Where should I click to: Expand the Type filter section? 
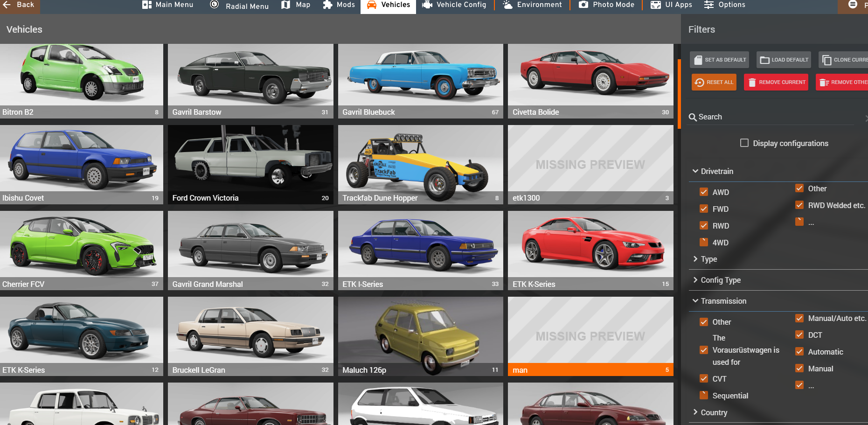(x=778, y=259)
